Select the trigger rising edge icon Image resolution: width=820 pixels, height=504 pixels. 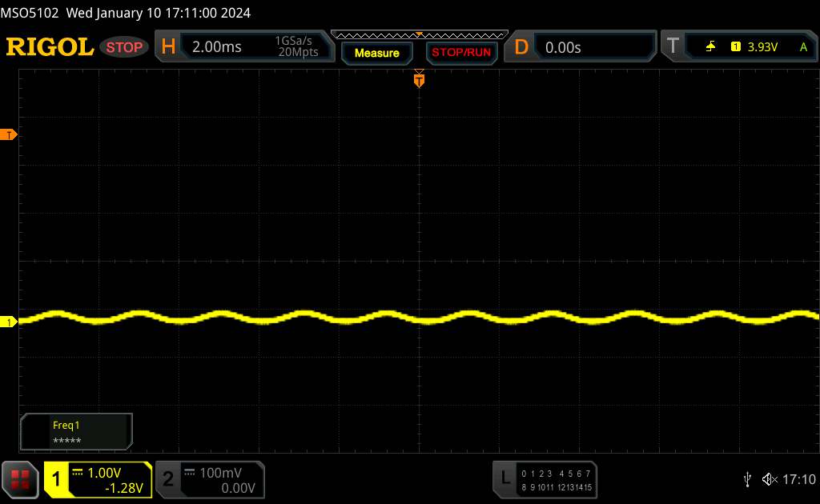pyautogui.click(x=710, y=47)
